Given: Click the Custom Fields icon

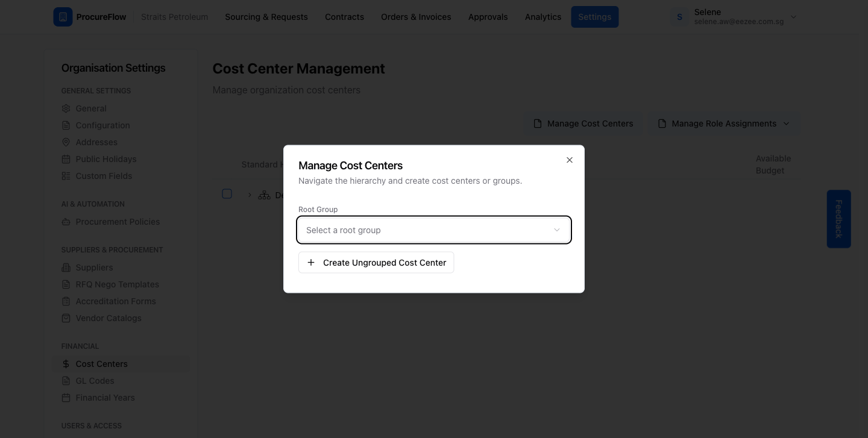Looking at the screenshot, I should click(x=66, y=176).
